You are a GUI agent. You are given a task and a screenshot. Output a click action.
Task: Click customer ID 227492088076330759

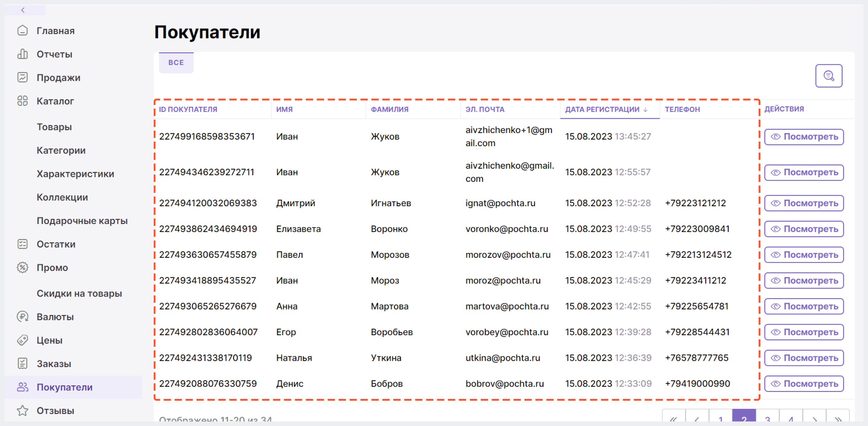208,384
